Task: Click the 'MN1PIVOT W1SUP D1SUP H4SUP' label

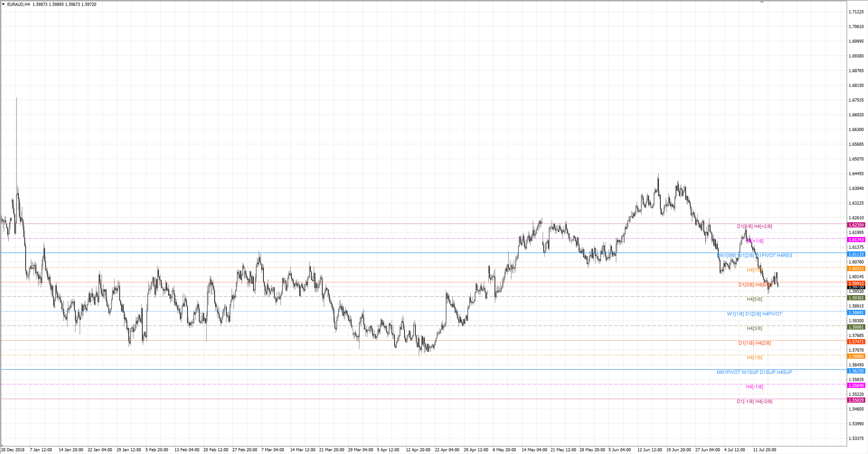Action: pyautogui.click(x=754, y=372)
